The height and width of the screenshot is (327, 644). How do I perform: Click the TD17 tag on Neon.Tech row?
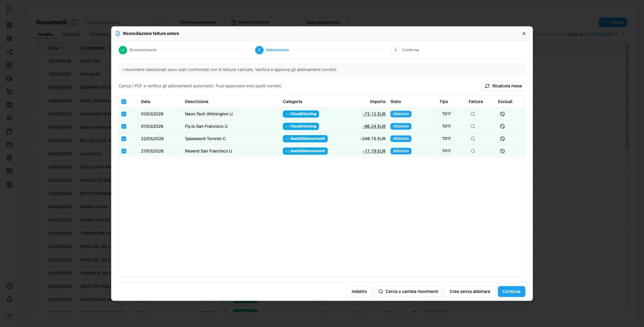(446, 114)
